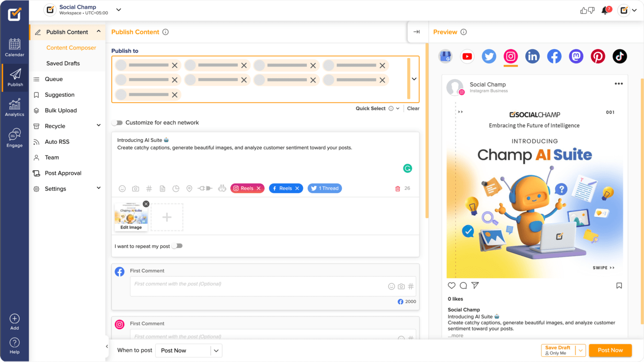Screen dimensions: 644x362
Task: Preview the post for Pinterest
Action: click(x=598, y=57)
